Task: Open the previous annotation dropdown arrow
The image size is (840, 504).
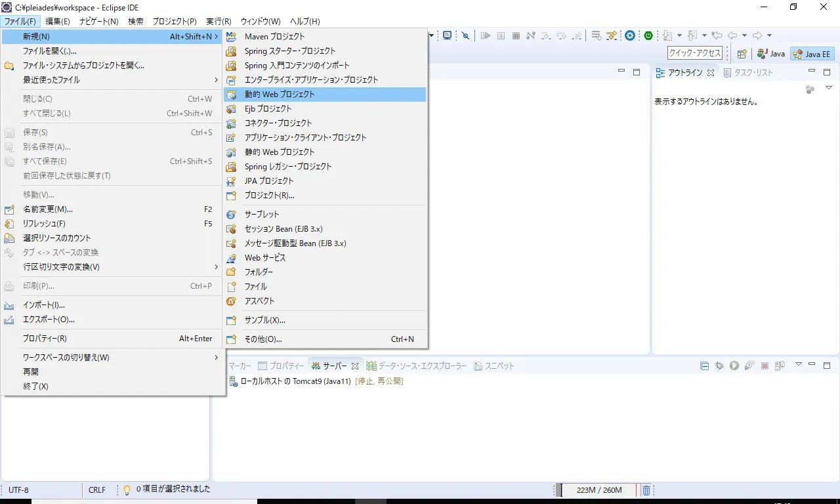Action: (x=704, y=35)
